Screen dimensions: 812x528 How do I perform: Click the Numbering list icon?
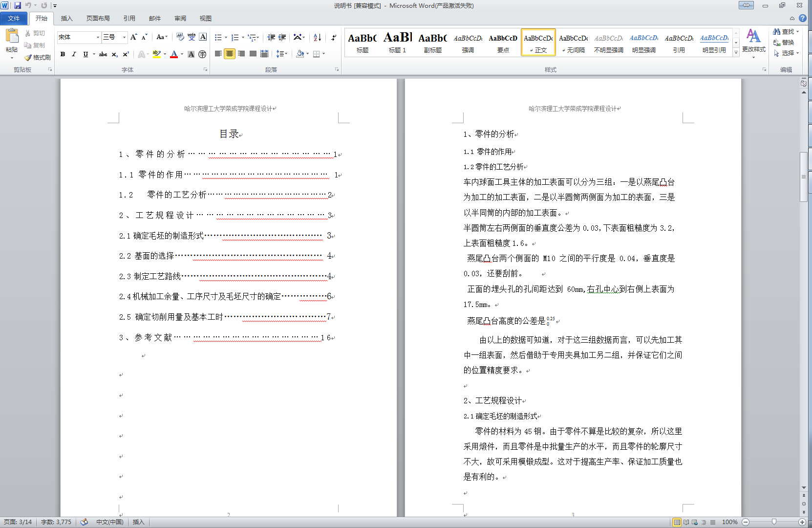(235, 37)
